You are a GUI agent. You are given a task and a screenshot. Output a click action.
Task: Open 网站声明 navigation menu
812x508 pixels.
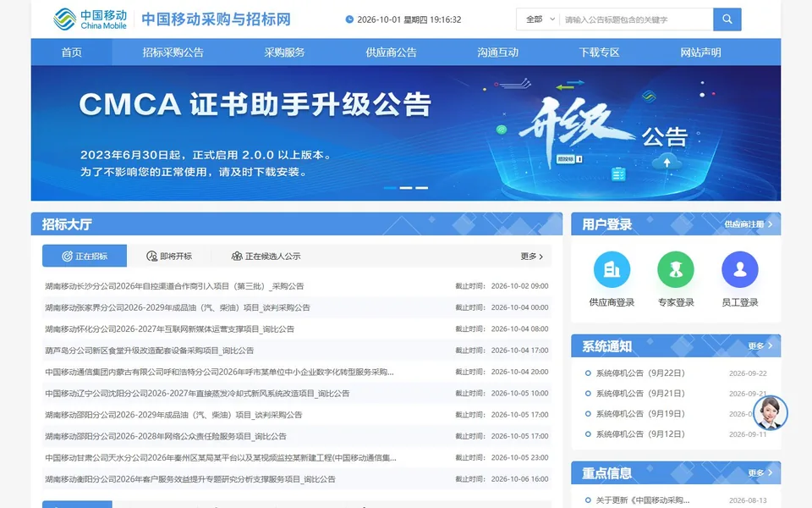(x=700, y=52)
